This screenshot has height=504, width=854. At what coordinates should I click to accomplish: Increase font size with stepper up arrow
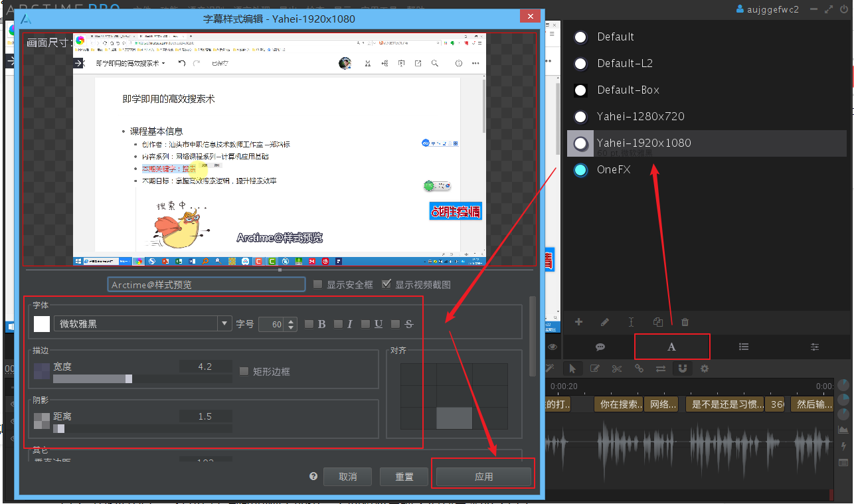point(291,321)
